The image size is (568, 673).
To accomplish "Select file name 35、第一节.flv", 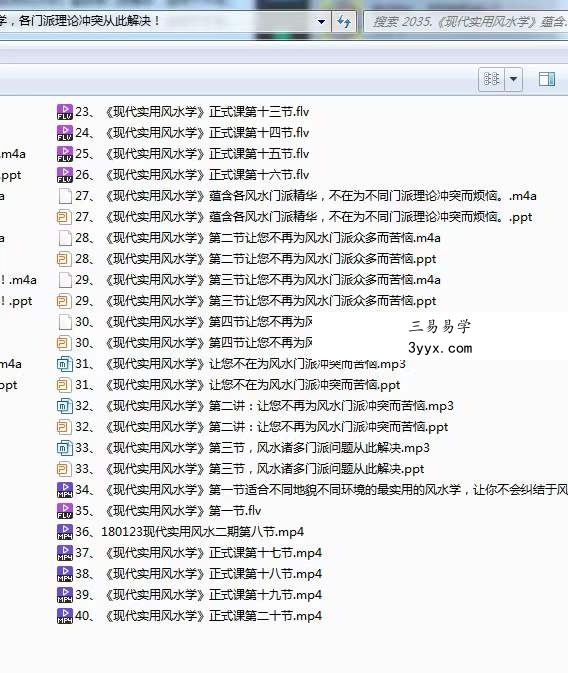I will [168, 511].
